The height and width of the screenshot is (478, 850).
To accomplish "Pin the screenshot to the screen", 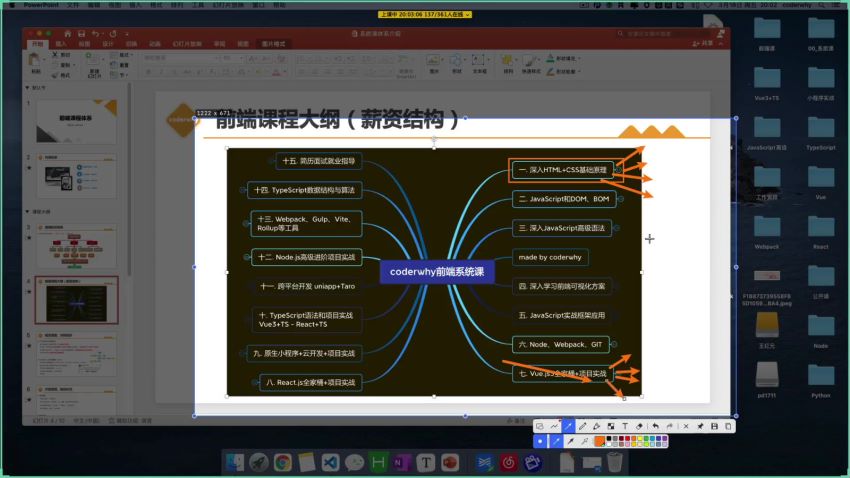I will pos(701,426).
